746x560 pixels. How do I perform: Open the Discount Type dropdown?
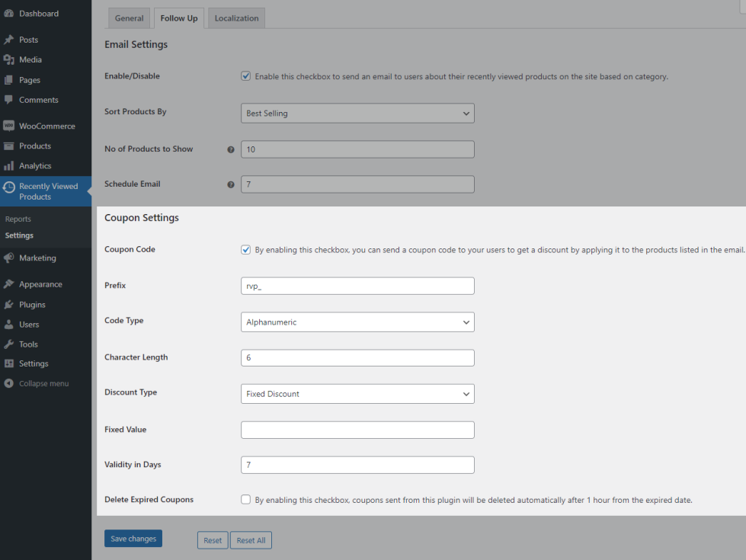coord(357,394)
